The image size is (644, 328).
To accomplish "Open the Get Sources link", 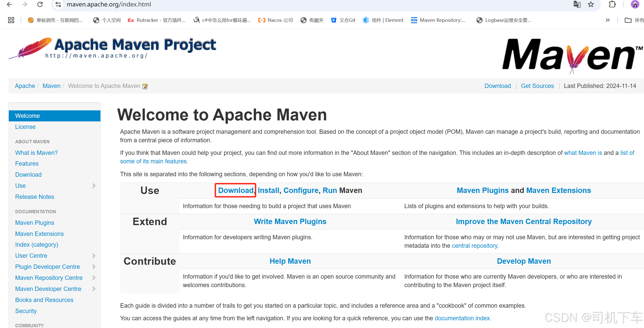I will pos(537,86).
